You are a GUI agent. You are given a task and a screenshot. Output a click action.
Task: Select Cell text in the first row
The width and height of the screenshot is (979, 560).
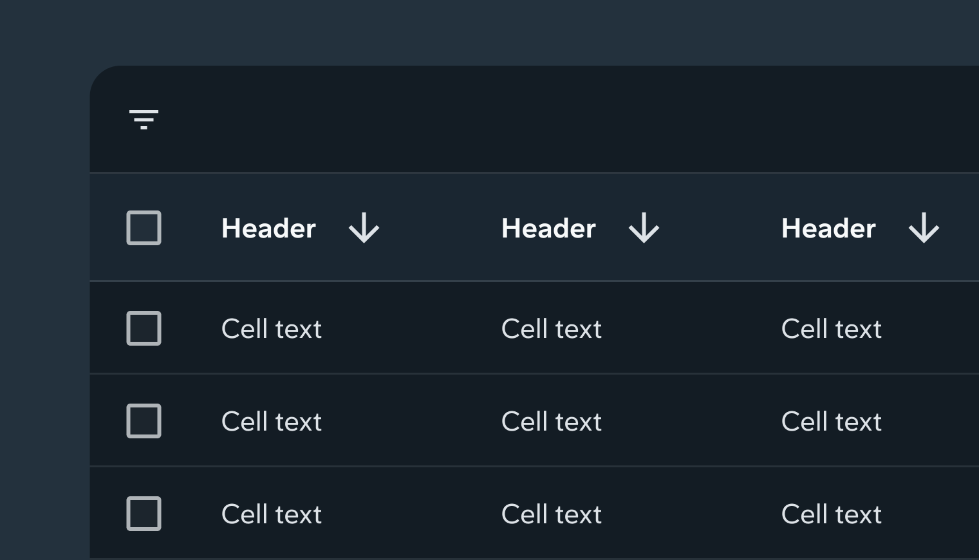point(271,328)
